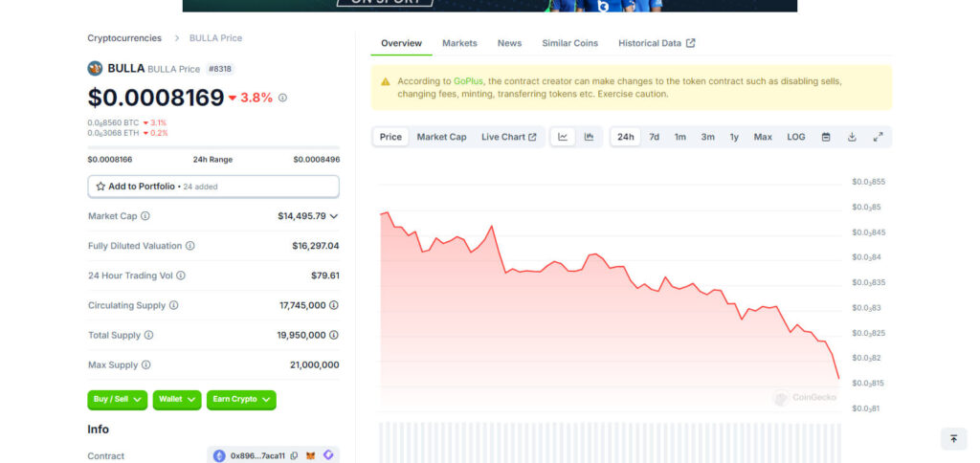Switch to the Markets tab
The width and height of the screenshot is (980, 463).
459,43
